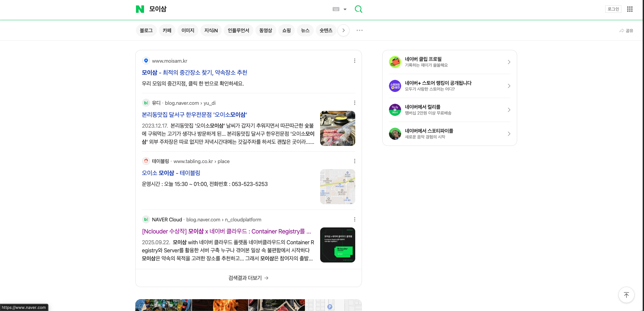Open www.tabling.co.kr › place breadcrumb
This screenshot has height=311, width=644.
201,161
